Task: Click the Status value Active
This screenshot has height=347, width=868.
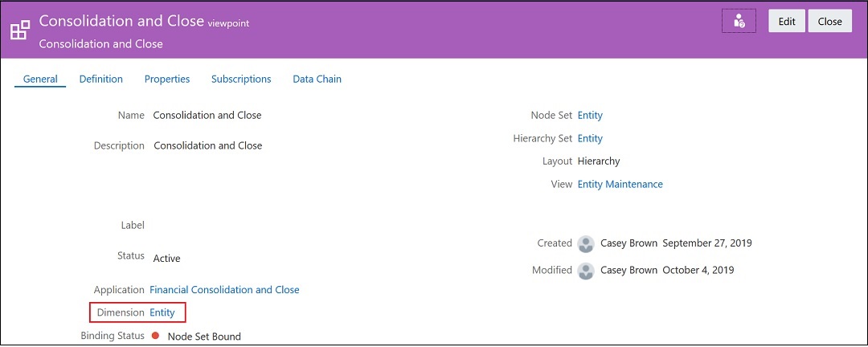Action: pyautogui.click(x=166, y=259)
